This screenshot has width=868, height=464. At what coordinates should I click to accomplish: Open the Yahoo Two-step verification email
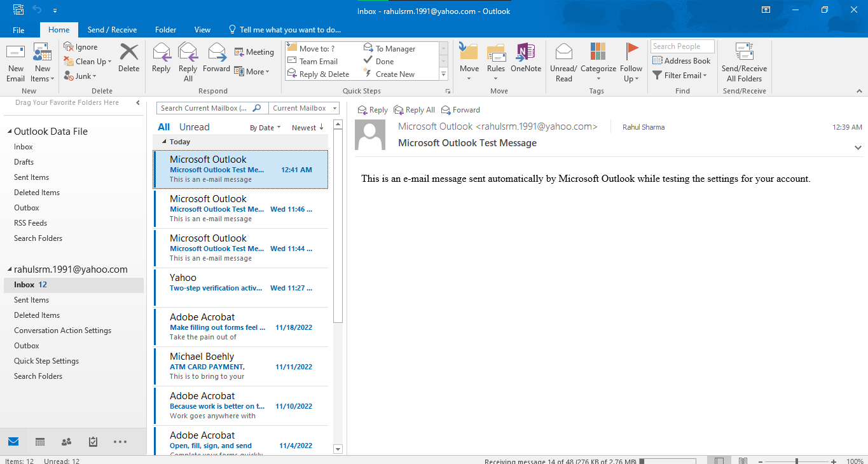click(x=241, y=288)
